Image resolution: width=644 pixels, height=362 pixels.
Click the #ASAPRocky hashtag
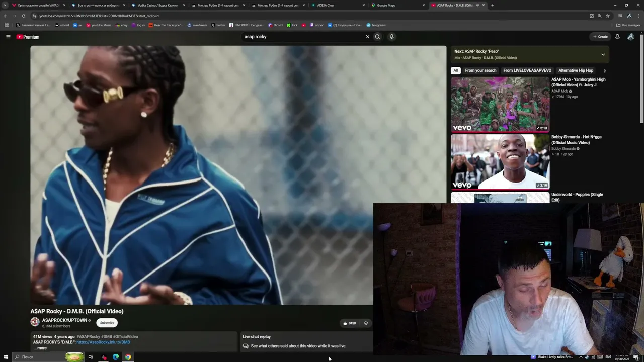(88, 337)
